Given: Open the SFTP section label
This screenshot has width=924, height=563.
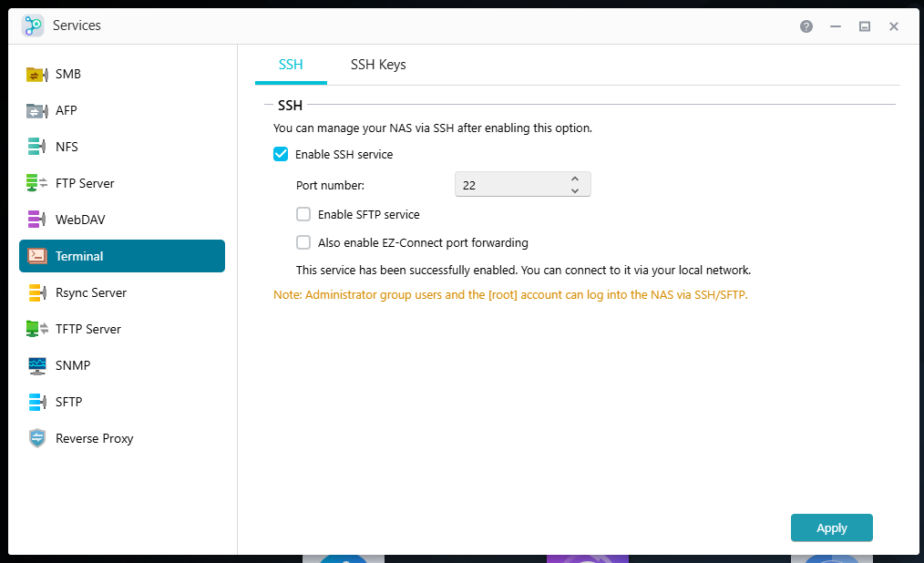Looking at the screenshot, I should tap(69, 403).
